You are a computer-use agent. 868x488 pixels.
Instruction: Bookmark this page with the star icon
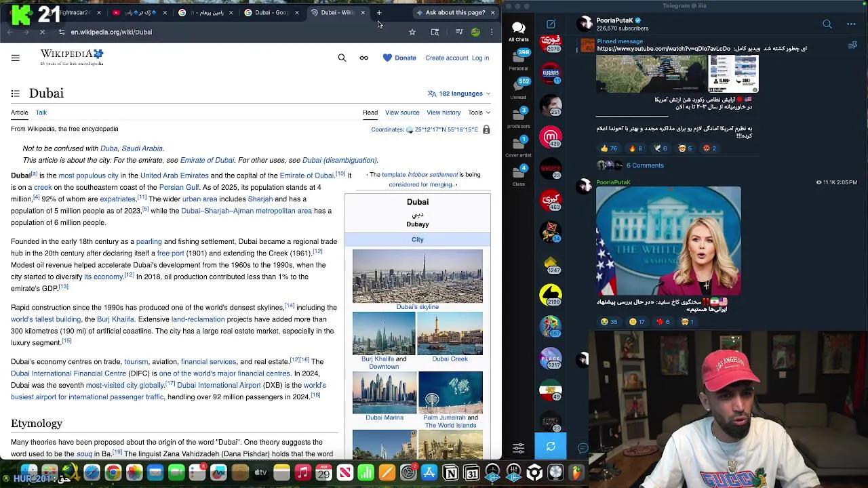pyautogui.click(x=412, y=32)
